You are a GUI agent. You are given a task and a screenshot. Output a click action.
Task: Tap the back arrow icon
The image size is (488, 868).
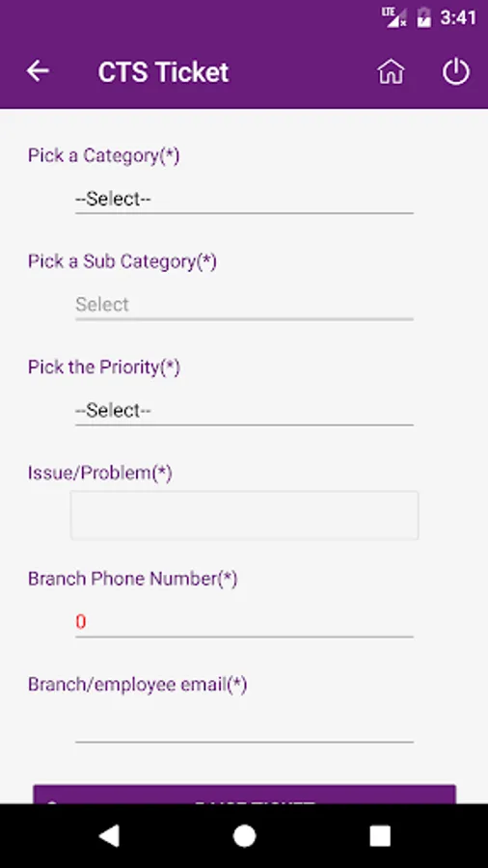coord(38,71)
